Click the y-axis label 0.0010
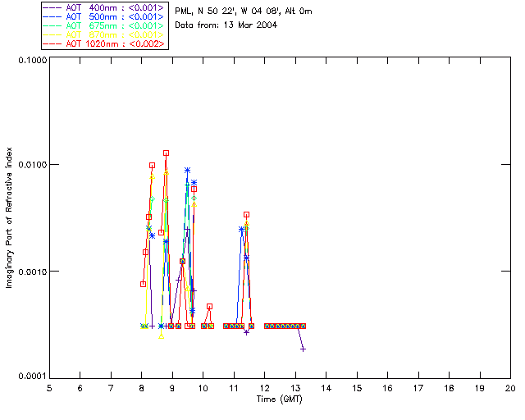525x420 pixels. (x=32, y=272)
